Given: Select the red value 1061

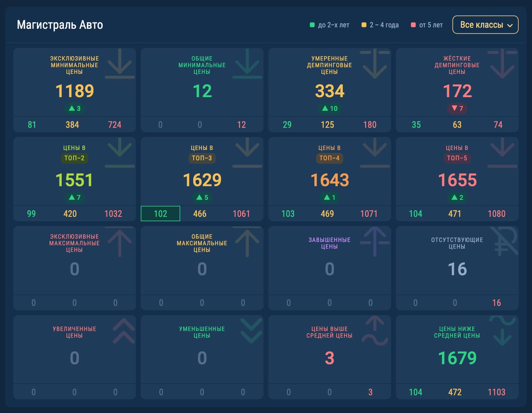Looking at the screenshot, I should pos(241,214).
